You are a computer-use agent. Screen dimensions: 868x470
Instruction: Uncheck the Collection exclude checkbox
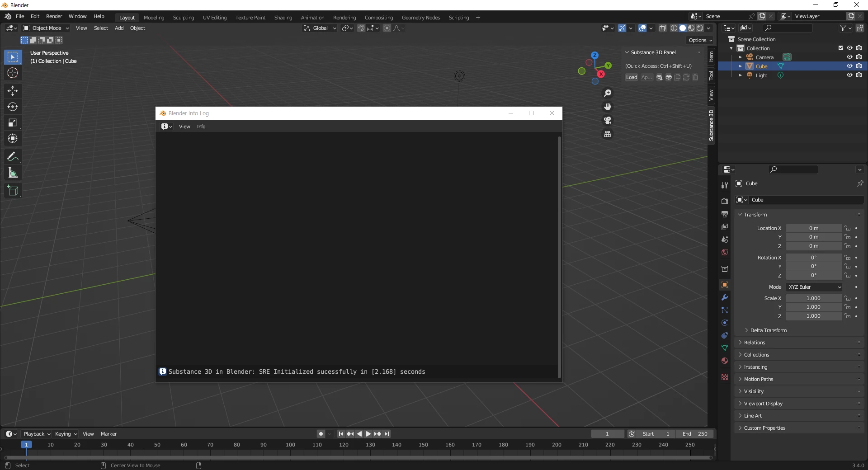pos(841,48)
